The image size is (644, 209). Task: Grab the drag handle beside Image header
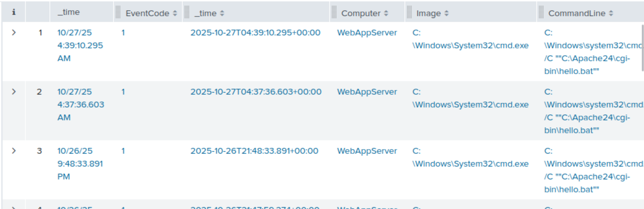click(x=409, y=13)
